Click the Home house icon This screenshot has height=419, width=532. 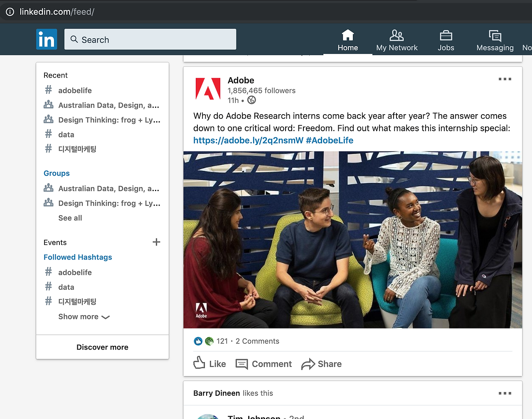(x=348, y=35)
